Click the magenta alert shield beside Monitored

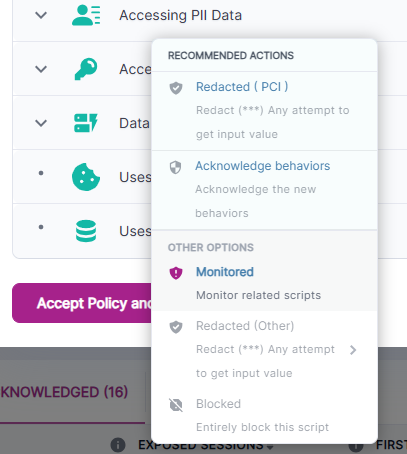tap(176, 273)
